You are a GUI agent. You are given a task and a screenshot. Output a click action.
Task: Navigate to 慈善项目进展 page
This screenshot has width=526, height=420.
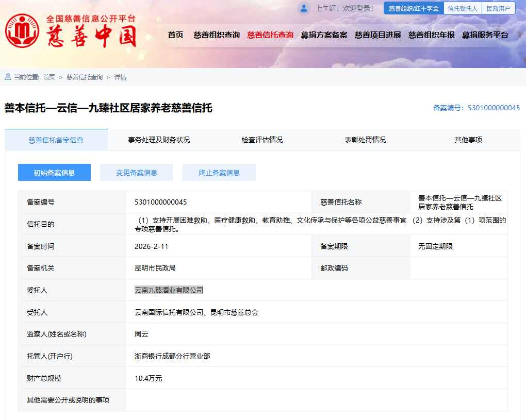pos(377,35)
